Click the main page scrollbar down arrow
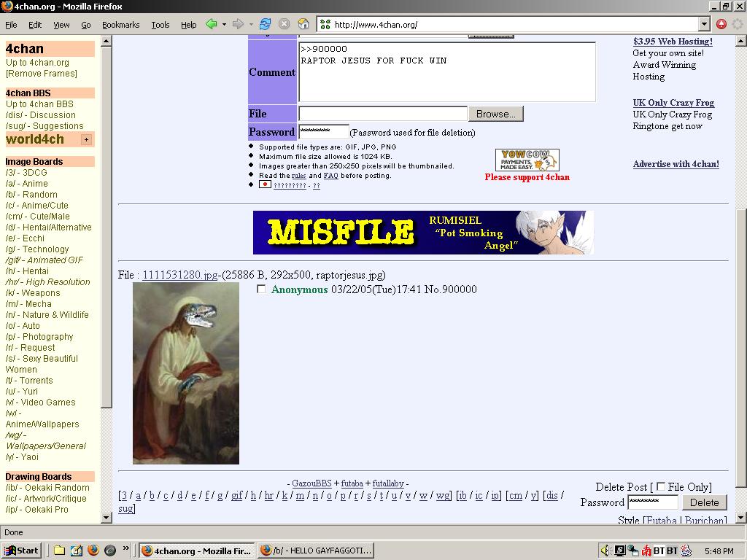747x560 pixels. pos(741,518)
